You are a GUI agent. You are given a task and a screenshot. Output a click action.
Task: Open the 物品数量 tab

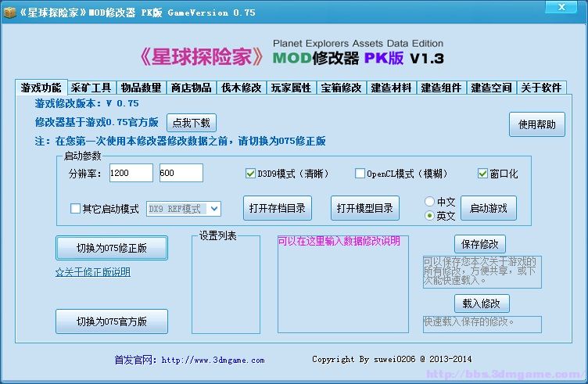142,88
